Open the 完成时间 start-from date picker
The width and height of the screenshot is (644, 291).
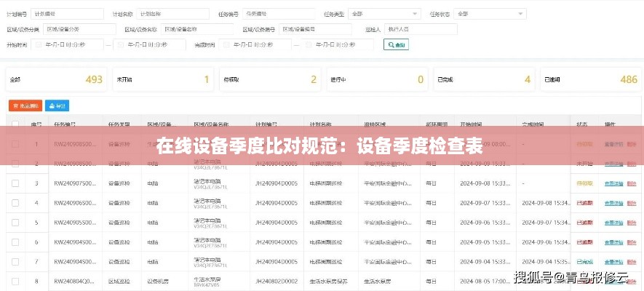click(255, 44)
